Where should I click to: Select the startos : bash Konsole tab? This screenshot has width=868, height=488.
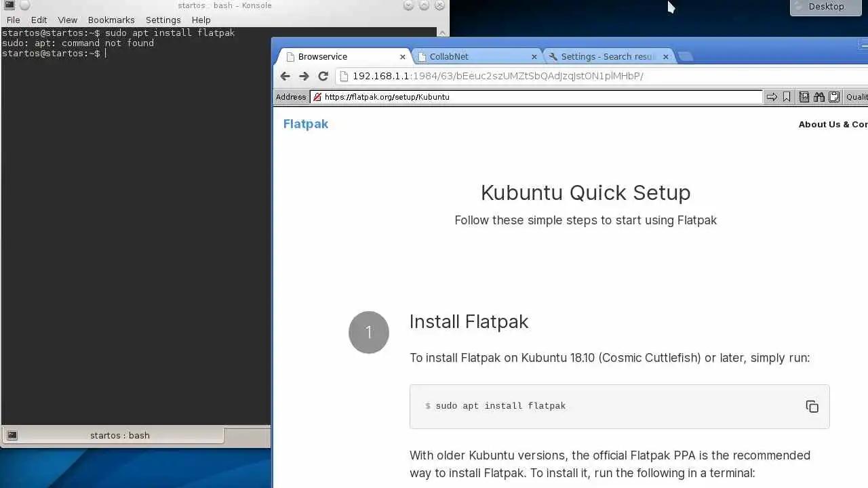(x=113, y=435)
